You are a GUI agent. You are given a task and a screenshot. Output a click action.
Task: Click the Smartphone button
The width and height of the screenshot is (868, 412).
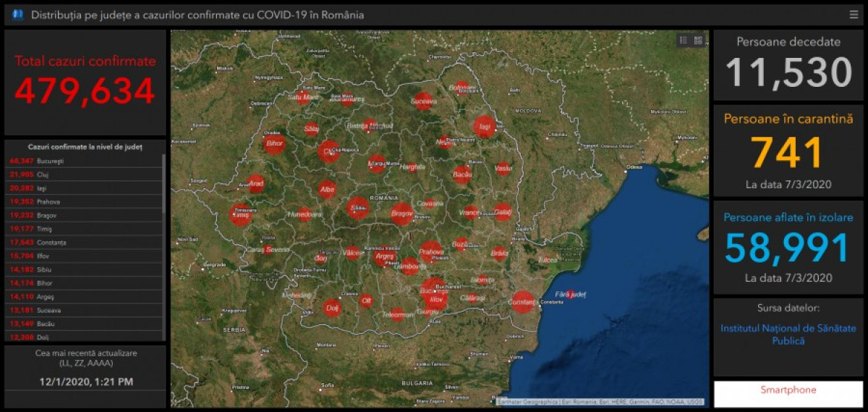click(788, 390)
